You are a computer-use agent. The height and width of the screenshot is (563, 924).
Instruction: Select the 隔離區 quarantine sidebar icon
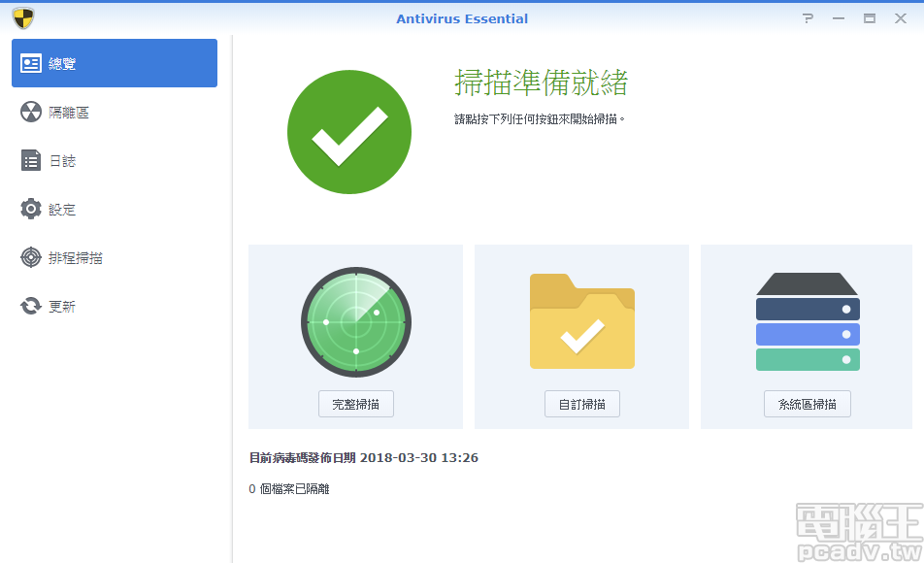pyautogui.click(x=29, y=112)
